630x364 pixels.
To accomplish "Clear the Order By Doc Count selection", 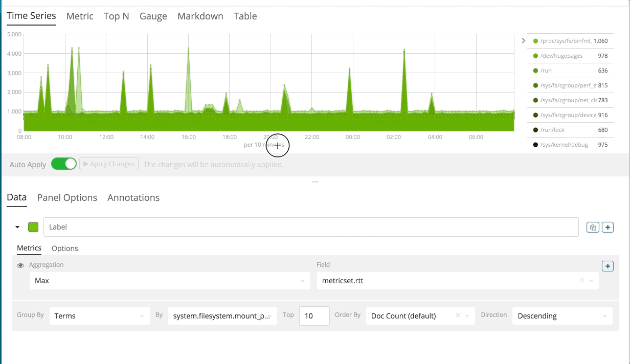I will point(458,316).
